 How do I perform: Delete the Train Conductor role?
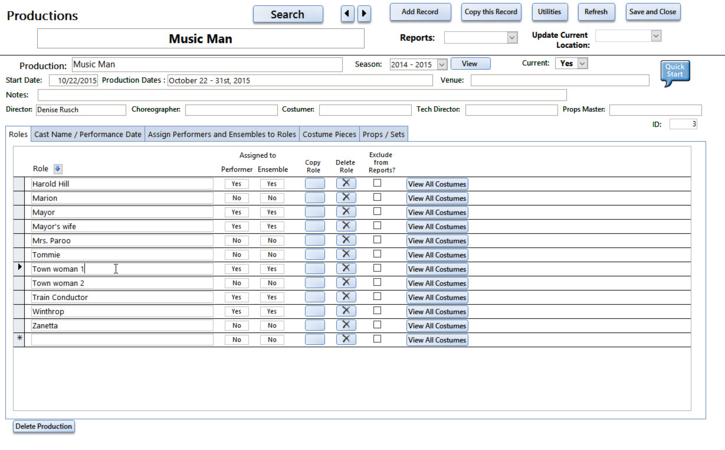346,297
